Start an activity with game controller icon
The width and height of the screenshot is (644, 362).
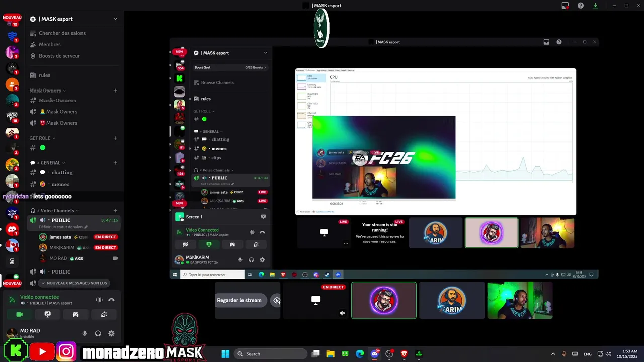[x=75, y=314]
